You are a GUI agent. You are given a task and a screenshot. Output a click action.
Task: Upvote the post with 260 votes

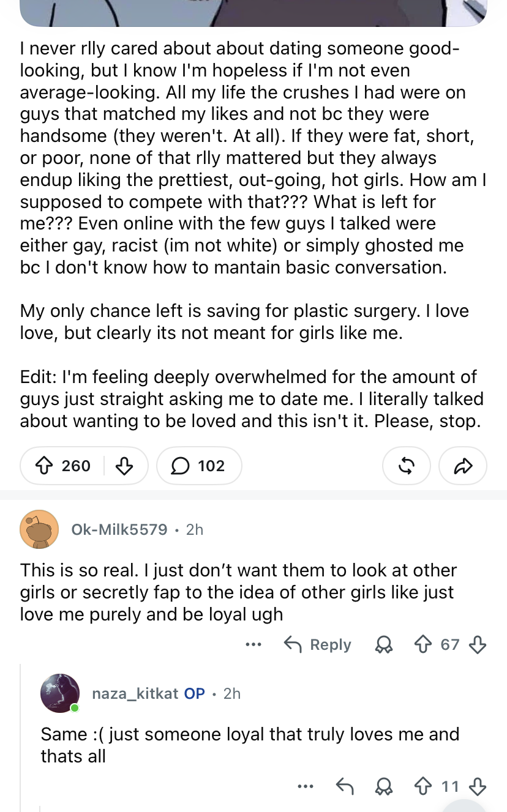[x=43, y=466]
